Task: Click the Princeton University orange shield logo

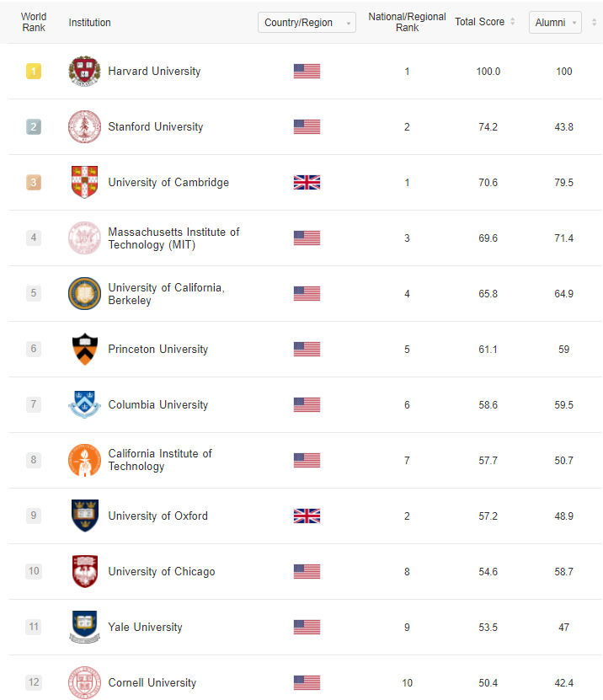Action: [84, 349]
